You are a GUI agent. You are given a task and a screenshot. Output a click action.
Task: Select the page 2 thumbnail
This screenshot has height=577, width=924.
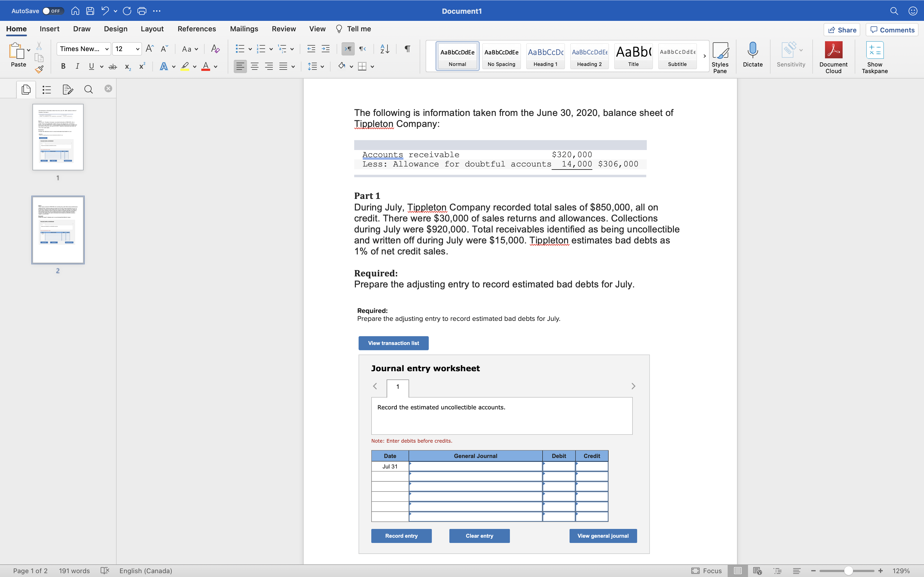click(58, 230)
